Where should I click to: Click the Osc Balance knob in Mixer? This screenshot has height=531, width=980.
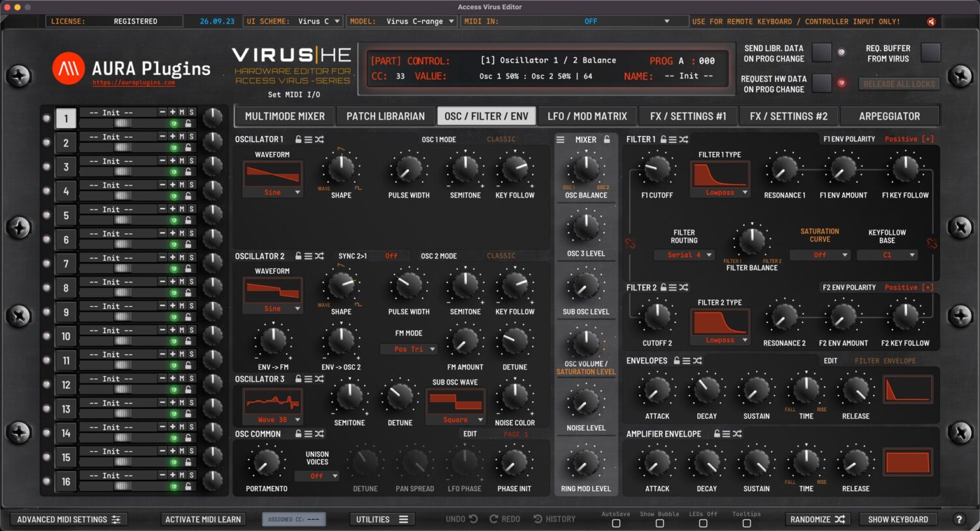[x=585, y=169]
